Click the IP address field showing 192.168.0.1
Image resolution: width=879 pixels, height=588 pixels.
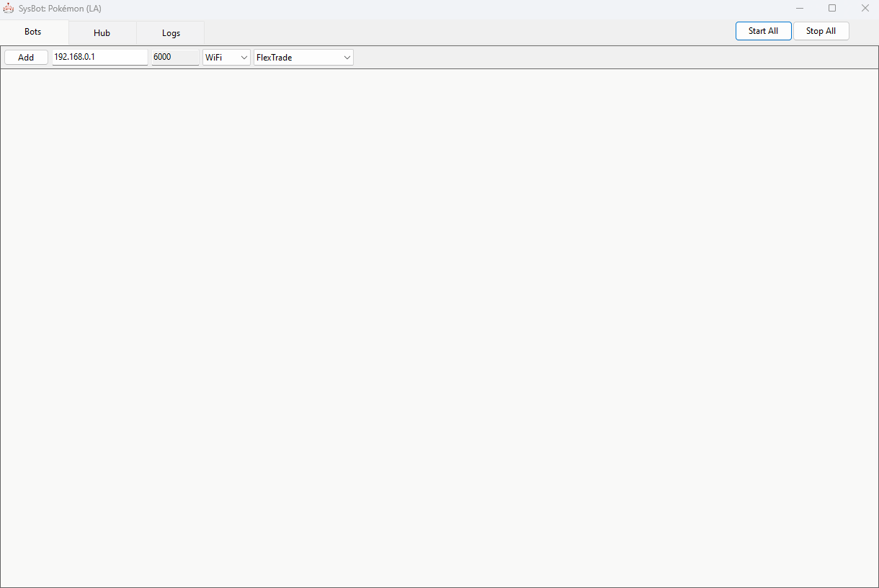[99, 57]
